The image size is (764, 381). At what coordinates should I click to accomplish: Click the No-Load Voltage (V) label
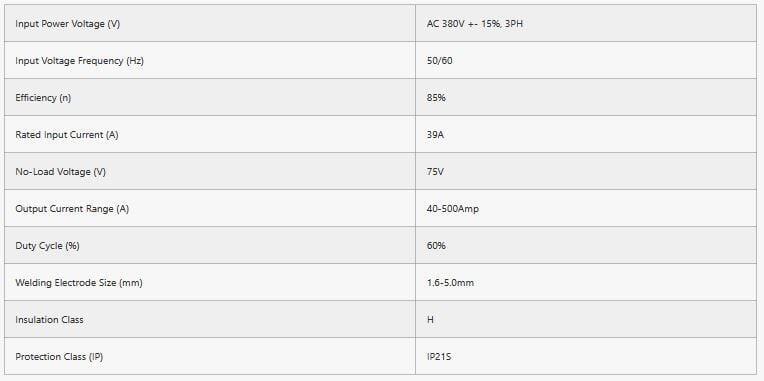[x=60, y=171]
